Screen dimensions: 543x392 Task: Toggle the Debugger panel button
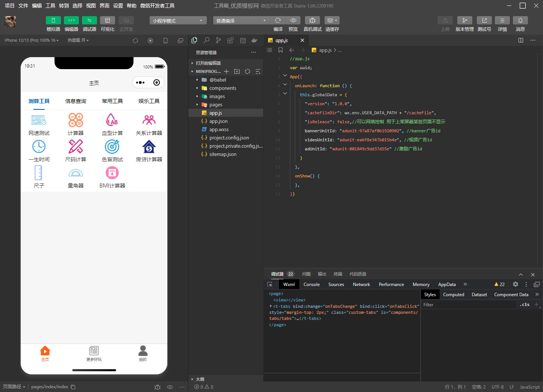click(x=89, y=20)
